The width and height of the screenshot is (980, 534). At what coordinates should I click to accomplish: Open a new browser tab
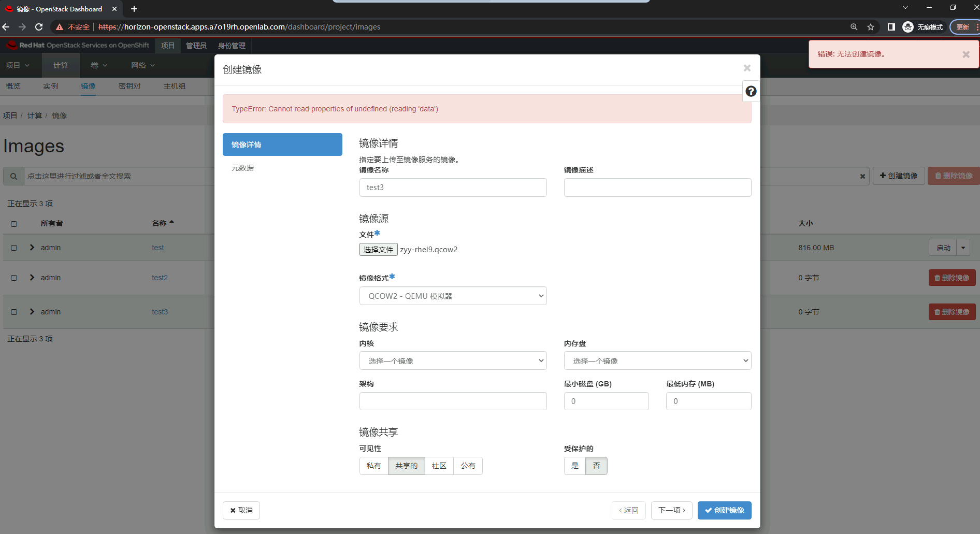pos(134,9)
